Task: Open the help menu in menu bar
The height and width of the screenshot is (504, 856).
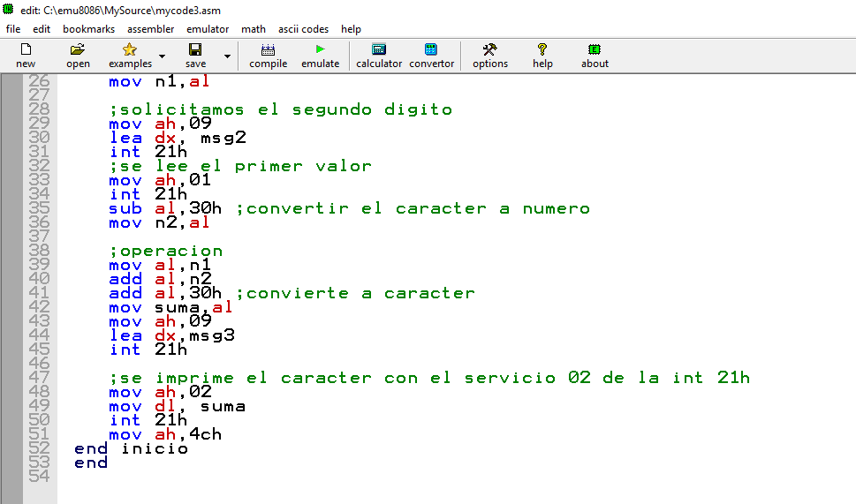Action: coord(351,29)
